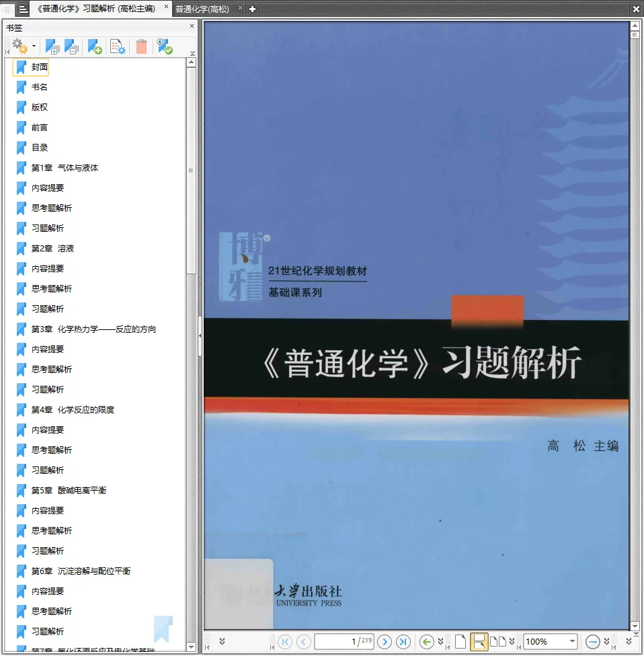Switch to 普通化学(高松) document tab
This screenshot has width=644, height=656.
[x=202, y=9]
